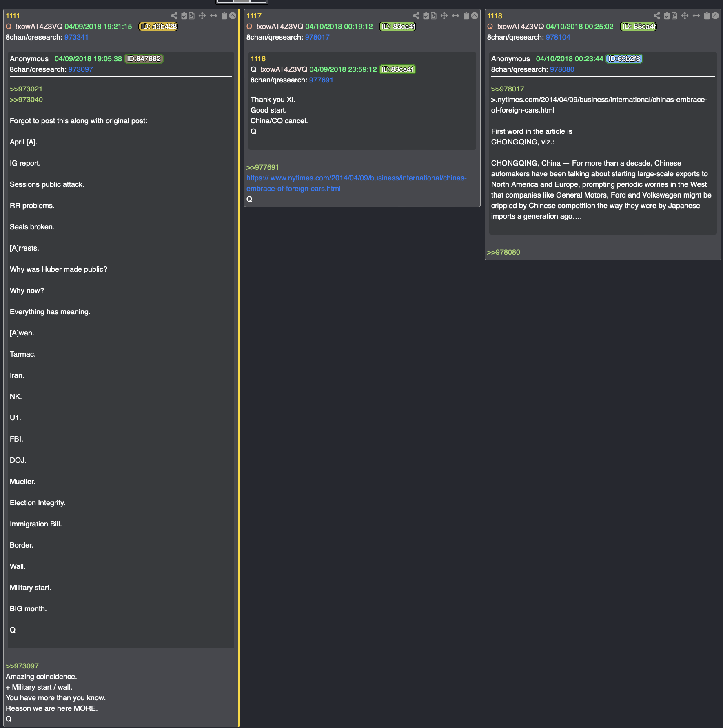Click the line 'Thank you Xi.'
Image resolution: width=723 pixels, height=728 pixels.
click(273, 100)
